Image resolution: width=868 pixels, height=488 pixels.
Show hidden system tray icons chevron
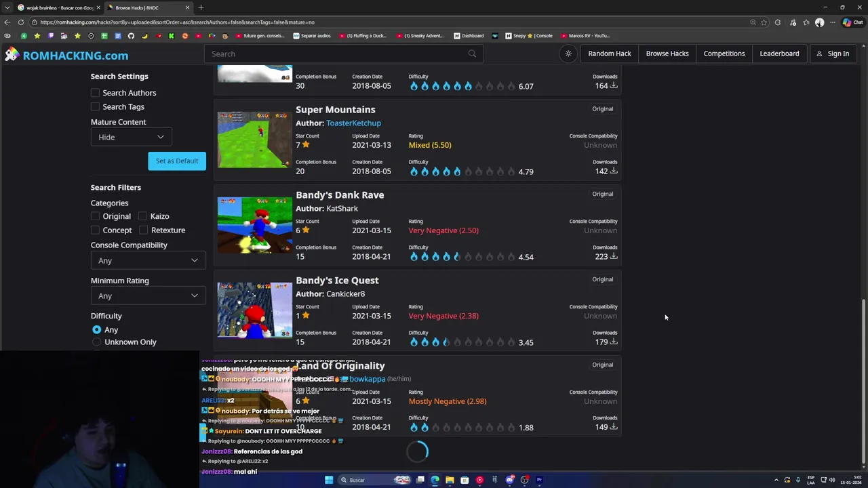[776, 480]
